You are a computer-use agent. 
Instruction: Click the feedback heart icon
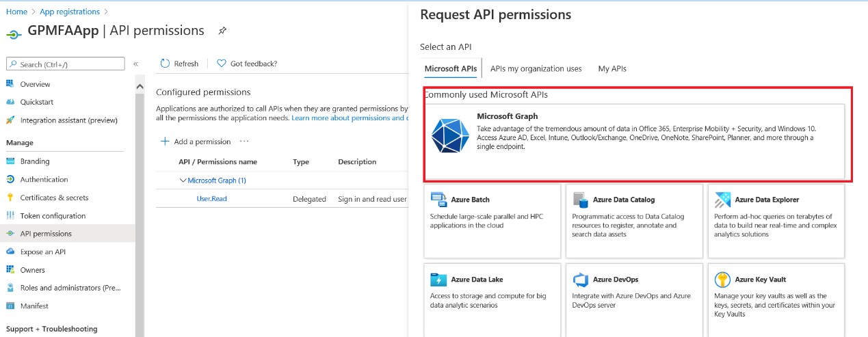point(222,64)
